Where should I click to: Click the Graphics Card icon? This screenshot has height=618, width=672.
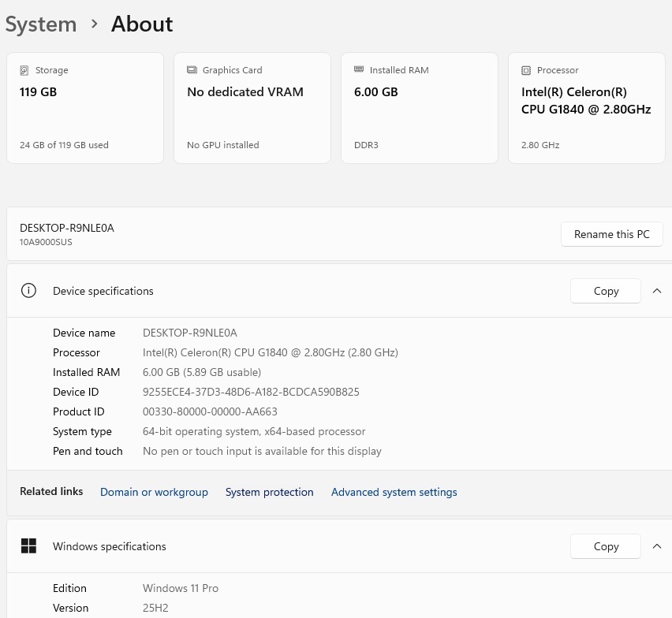[192, 70]
